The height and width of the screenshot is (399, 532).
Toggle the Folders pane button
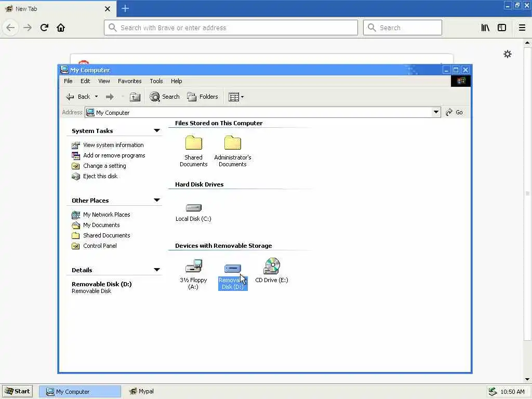tap(203, 97)
